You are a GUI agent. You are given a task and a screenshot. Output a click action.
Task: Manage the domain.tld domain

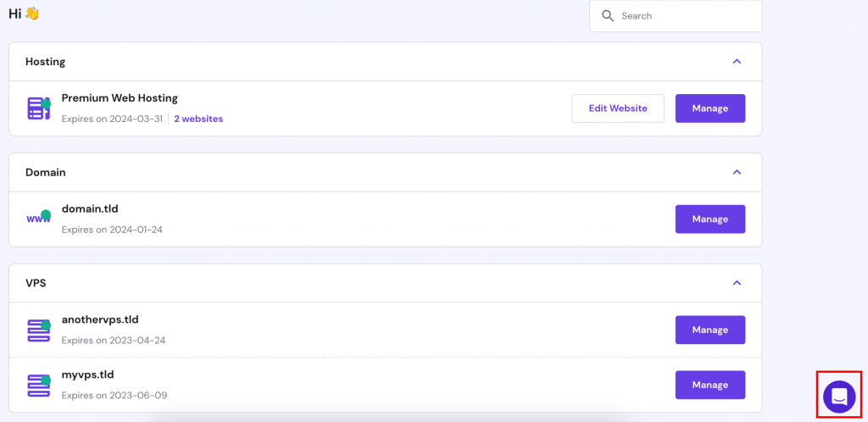tap(709, 219)
